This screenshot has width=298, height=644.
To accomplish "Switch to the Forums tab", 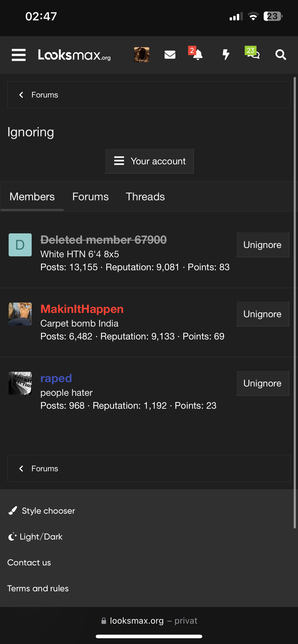I will tap(90, 197).
